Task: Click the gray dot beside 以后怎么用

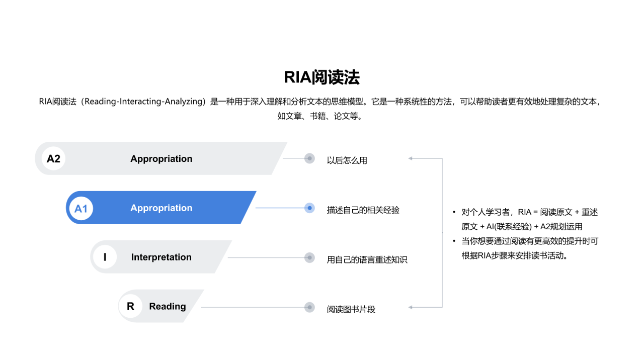Action: point(309,159)
